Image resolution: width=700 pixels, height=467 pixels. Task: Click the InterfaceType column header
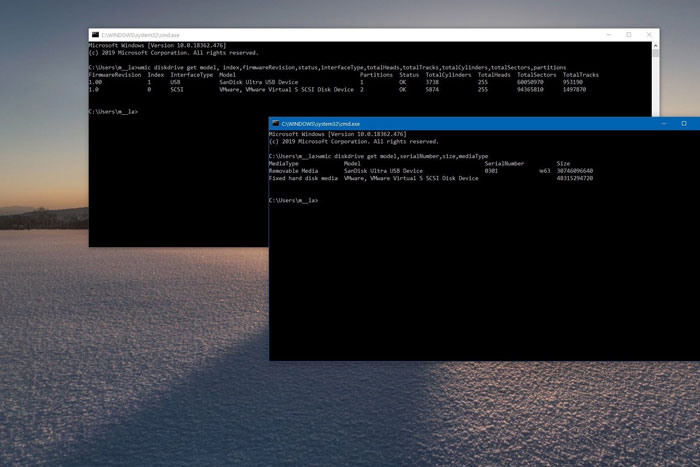point(191,74)
